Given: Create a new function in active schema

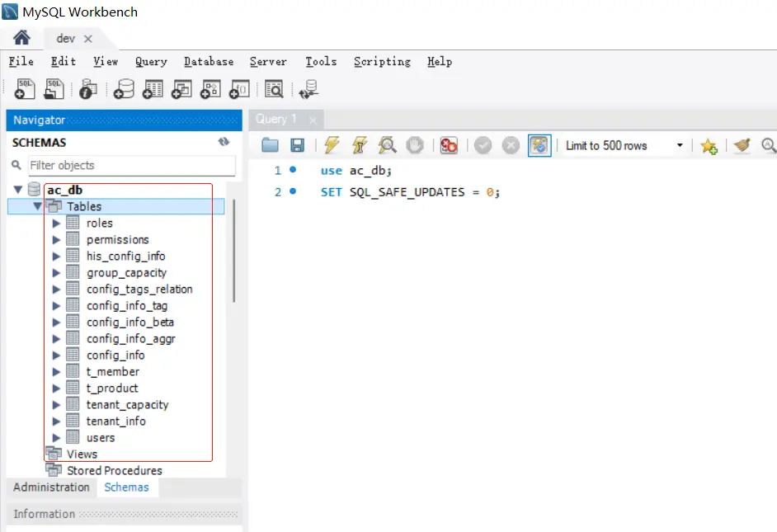Looking at the screenshot, I should (x=239, y=89).
